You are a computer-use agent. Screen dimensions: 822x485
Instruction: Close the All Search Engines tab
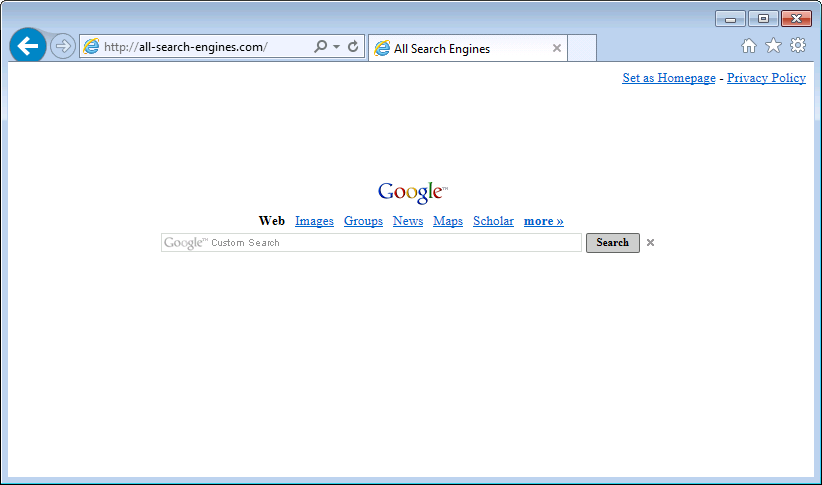pos(557,48)
